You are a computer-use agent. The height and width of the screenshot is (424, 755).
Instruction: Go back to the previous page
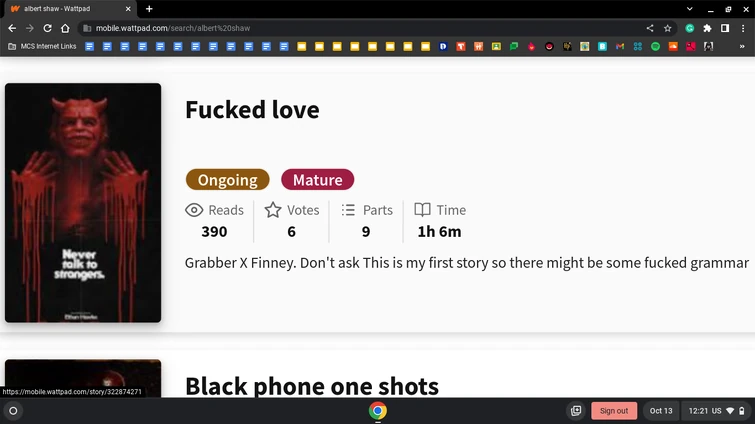[x=12, y=28]
